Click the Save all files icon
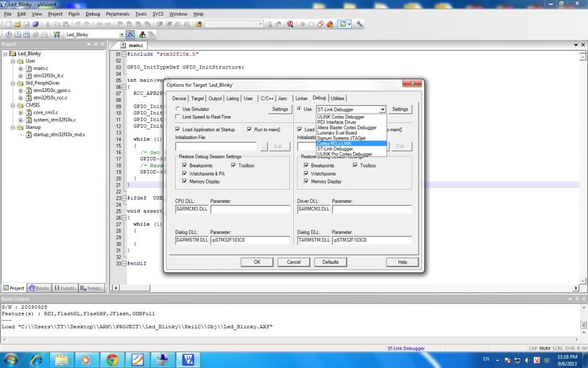Image resolution: width=588 pixels, height=368 pixels. coord(36,24)
